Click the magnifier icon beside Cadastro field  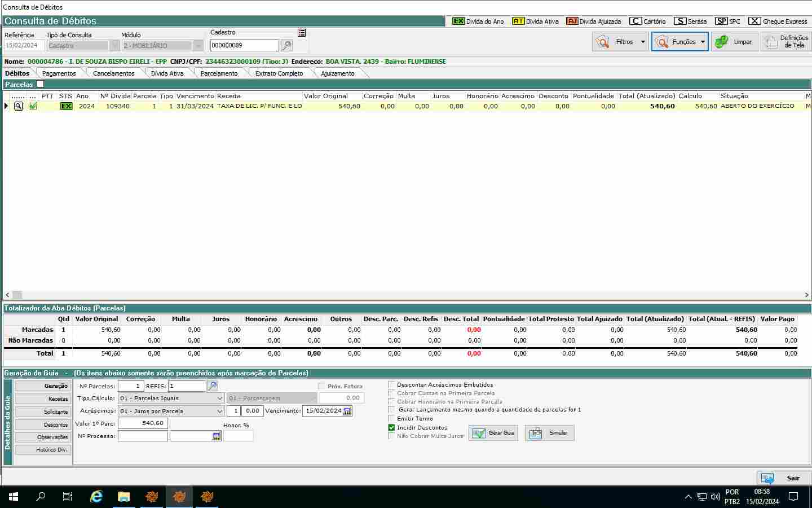pyautogui.click(x=286, y=46)
